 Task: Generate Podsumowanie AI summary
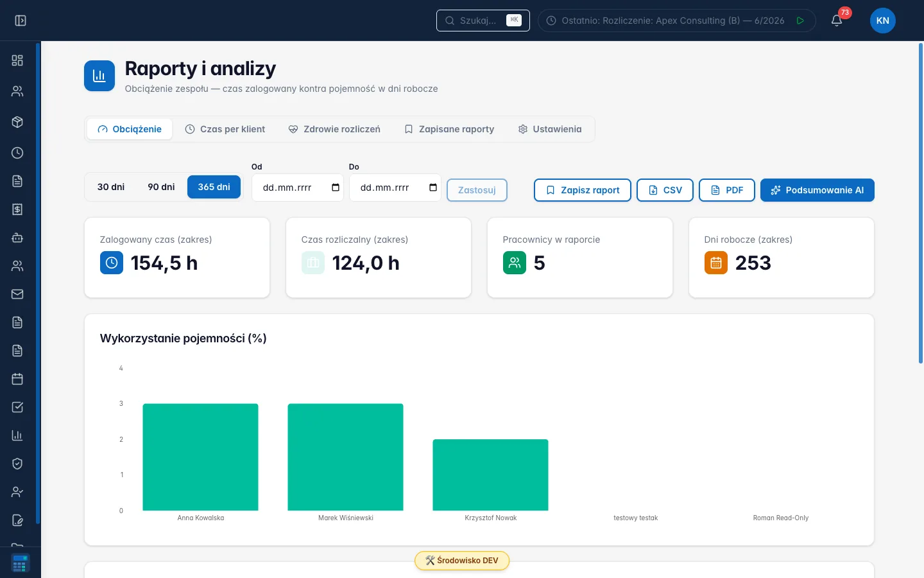point(817,190)
